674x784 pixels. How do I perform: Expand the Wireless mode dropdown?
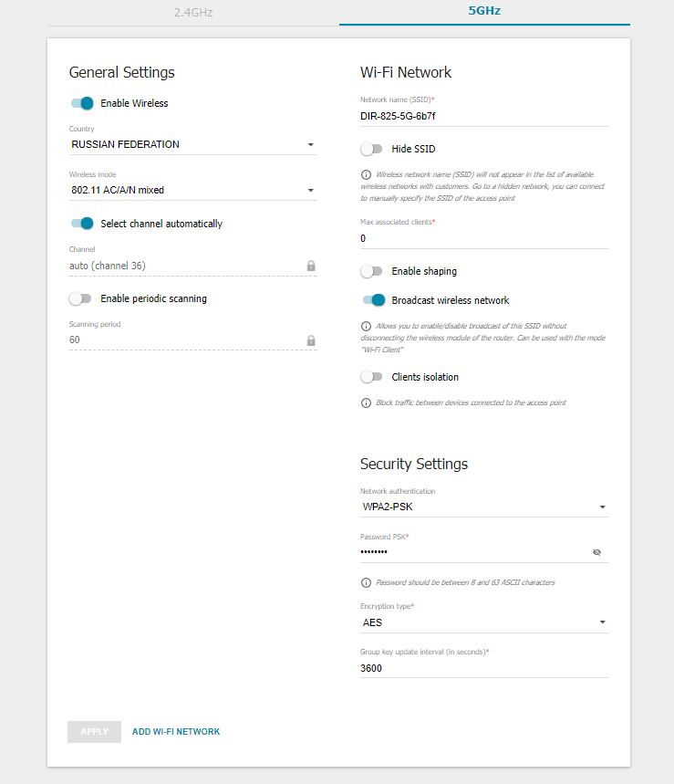click(x=193, y=190)
